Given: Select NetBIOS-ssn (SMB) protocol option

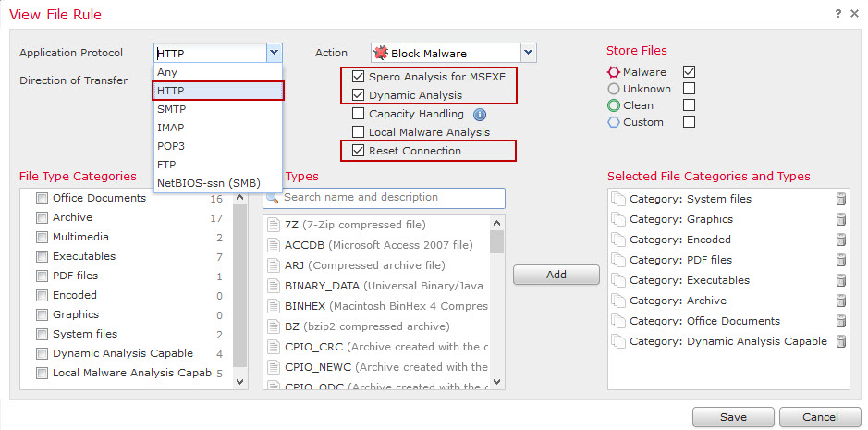Looking at the screenshot, I should pos(218,183).
